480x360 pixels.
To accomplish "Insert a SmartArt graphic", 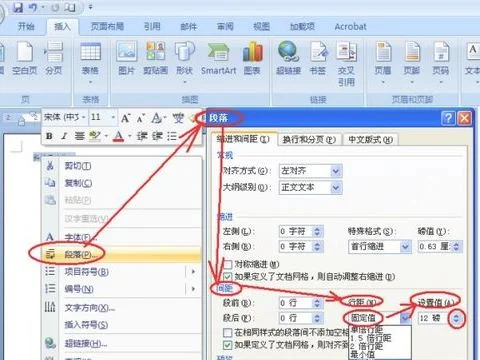I will click(x=219, y=58).
